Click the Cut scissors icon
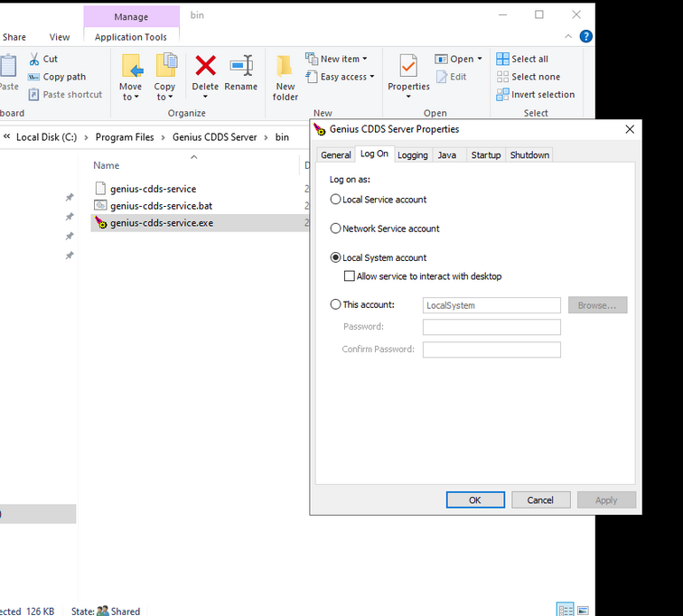 click(34, 59)
